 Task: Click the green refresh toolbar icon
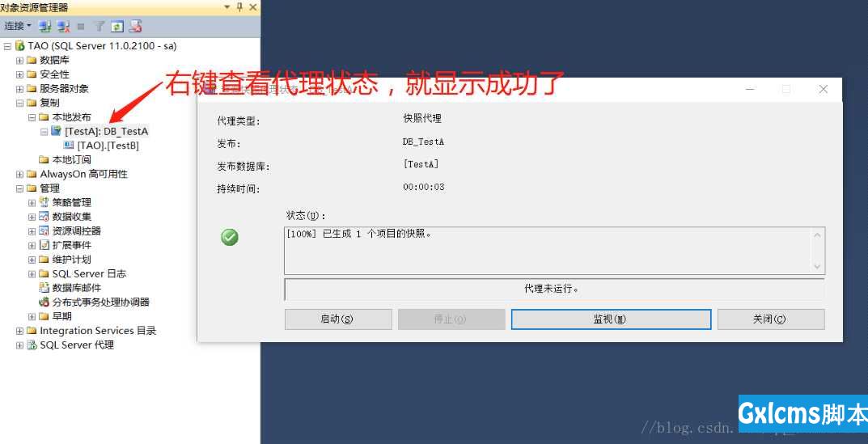click(116, 26)
